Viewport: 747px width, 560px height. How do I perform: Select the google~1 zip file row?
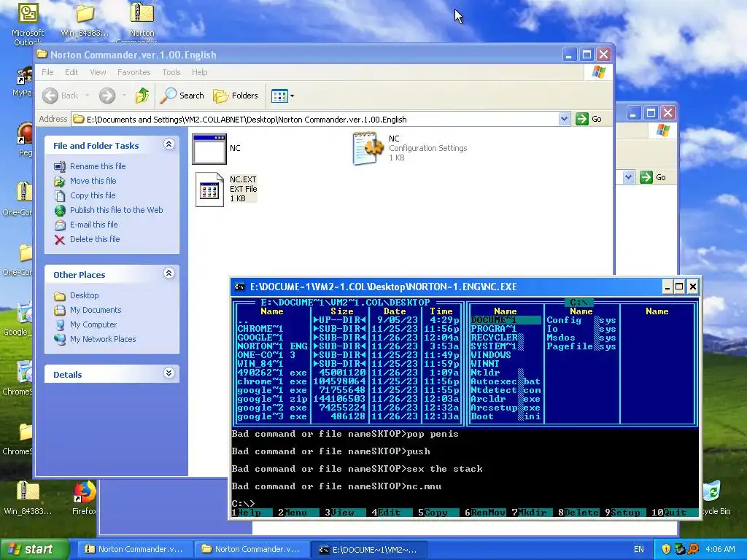click(x=348, y=399)
